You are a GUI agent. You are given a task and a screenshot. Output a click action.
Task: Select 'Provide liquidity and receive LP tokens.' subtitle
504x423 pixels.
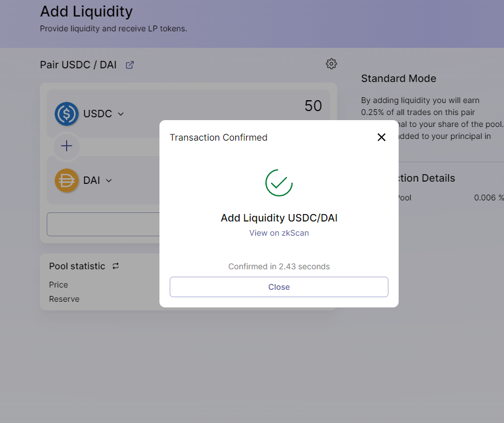[113, 28]
